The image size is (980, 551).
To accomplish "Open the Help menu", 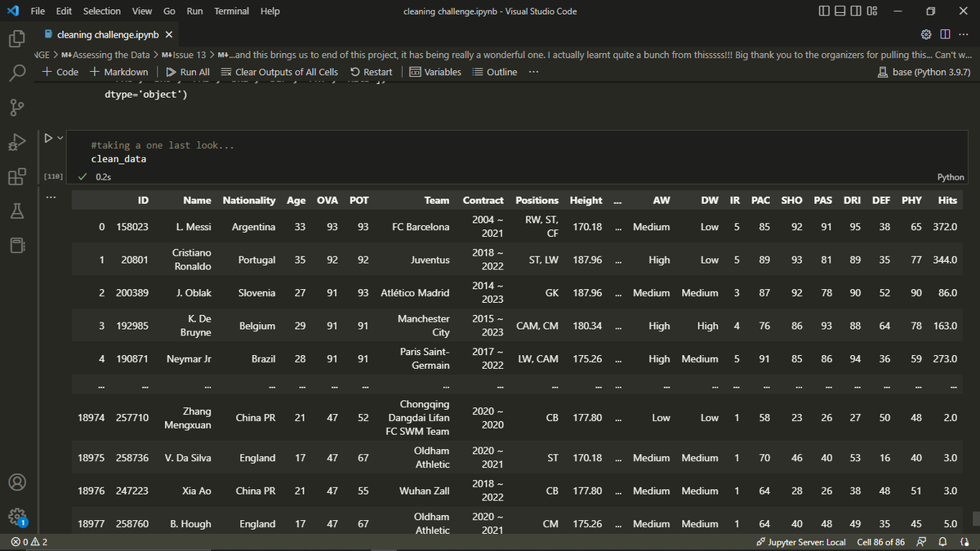I will pos(269,11).
